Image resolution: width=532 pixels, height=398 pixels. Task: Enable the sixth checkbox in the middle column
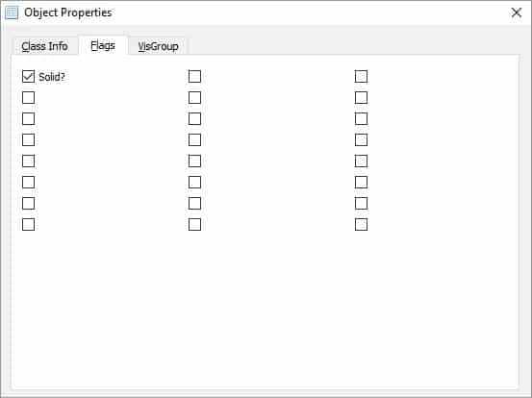(x=194, y=183)
